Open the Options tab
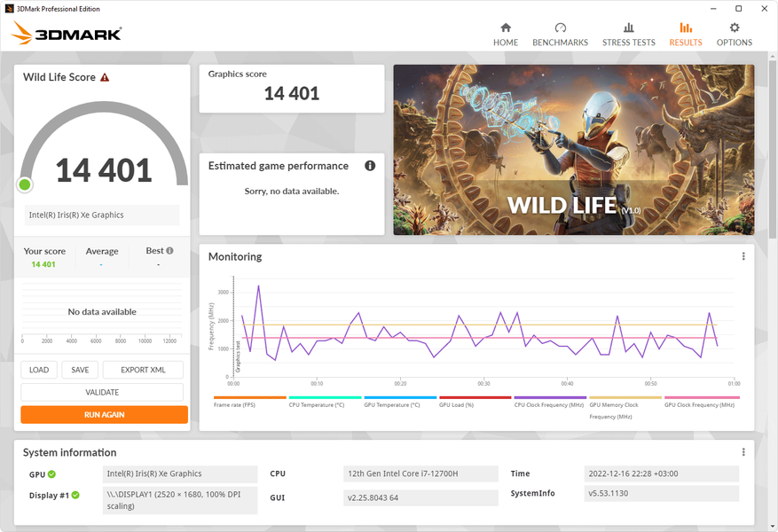The height and width of the screenshot is (532, 778). tap(735, 35)
